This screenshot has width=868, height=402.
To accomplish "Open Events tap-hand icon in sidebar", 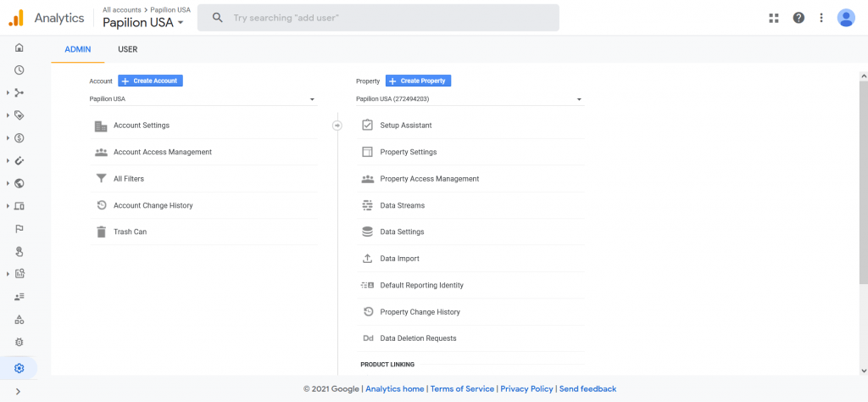I will pyautogui.click(x=19, y=251).
